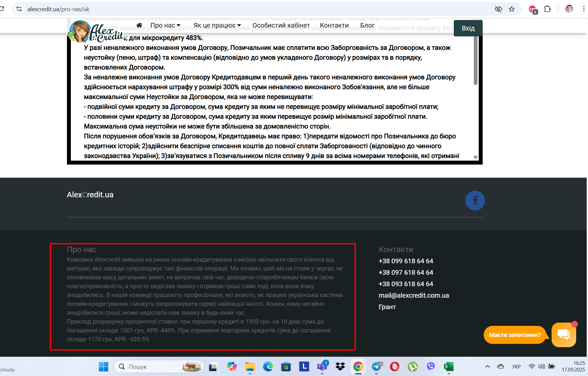The height and width of the screenshot is (376, 588).
Task: Open Microsoft Store from the taskbar
Action: tap(286, 366)
